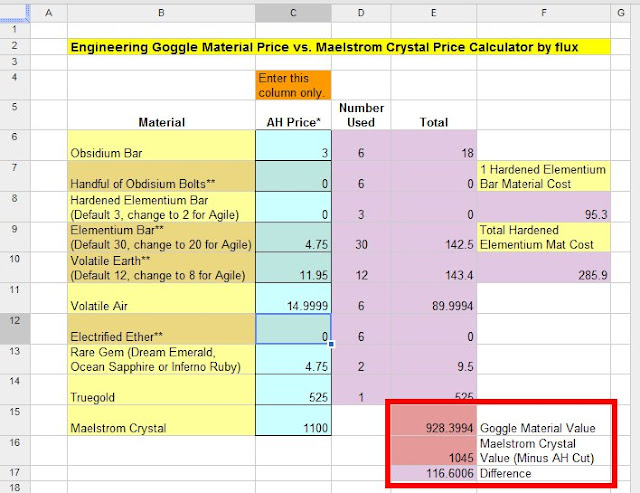
Task: Select Volatile Air label cell
Action: pos(161,298)
